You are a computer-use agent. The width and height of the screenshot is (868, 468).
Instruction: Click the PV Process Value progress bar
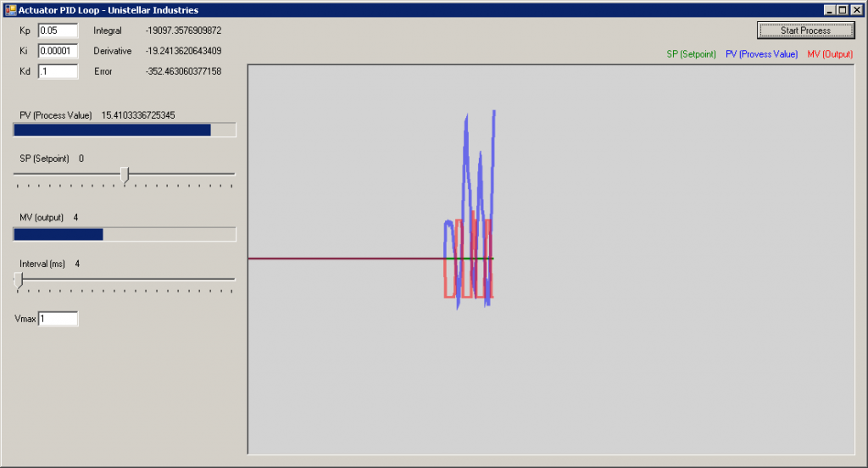click(125, 130)
